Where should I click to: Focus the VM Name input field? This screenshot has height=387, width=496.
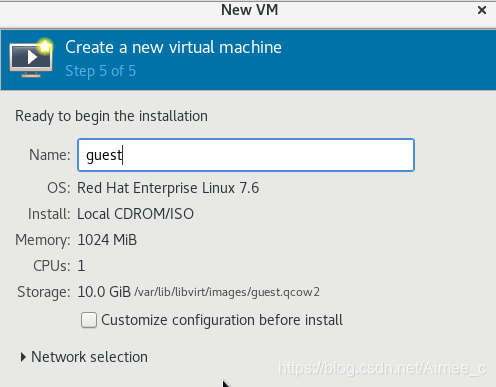[x=246, y=155]
